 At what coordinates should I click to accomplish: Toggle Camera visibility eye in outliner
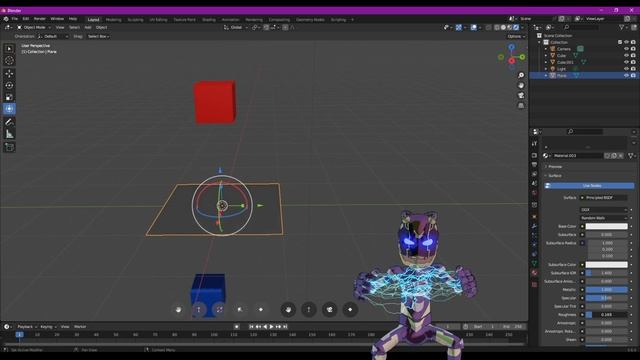626,49
